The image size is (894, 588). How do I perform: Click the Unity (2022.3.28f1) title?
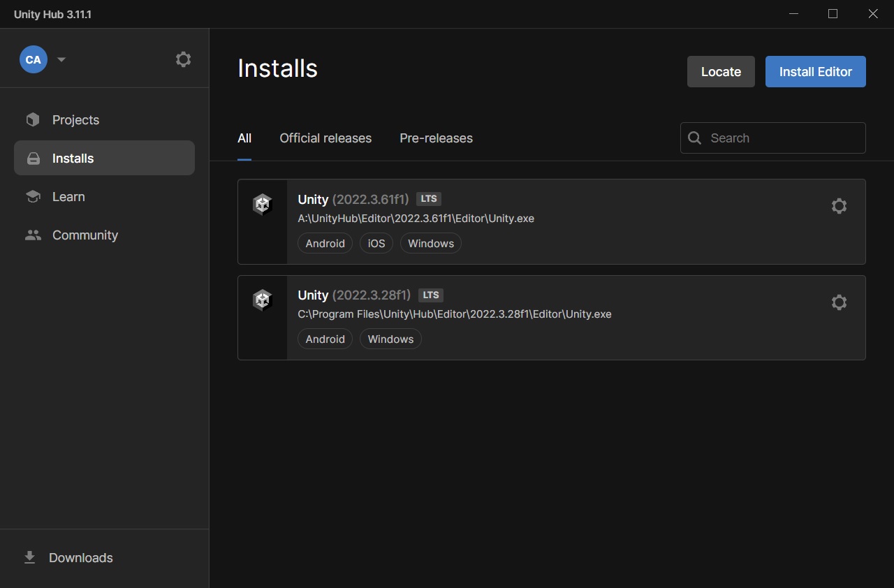pyautogui.click(x=354, y=295)
